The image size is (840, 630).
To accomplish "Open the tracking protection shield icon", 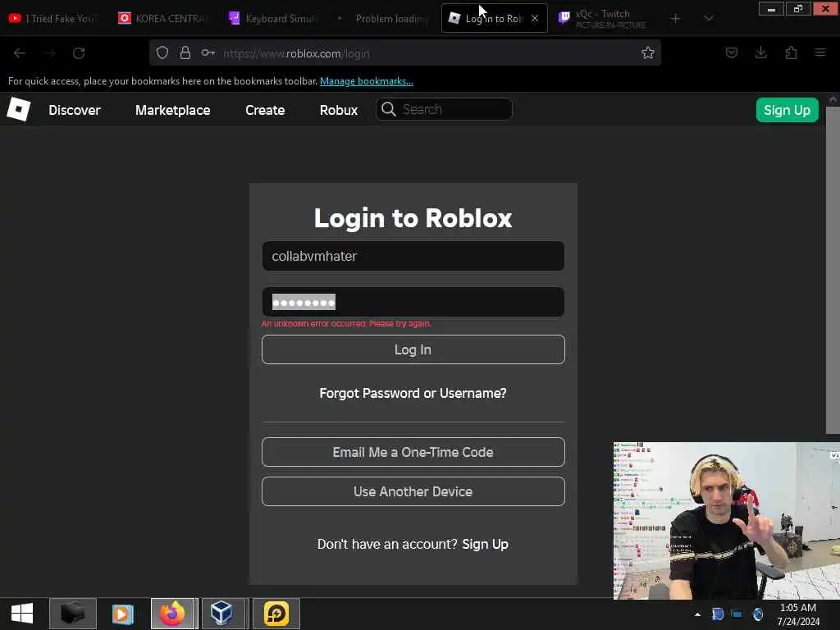I will (162, 52).
